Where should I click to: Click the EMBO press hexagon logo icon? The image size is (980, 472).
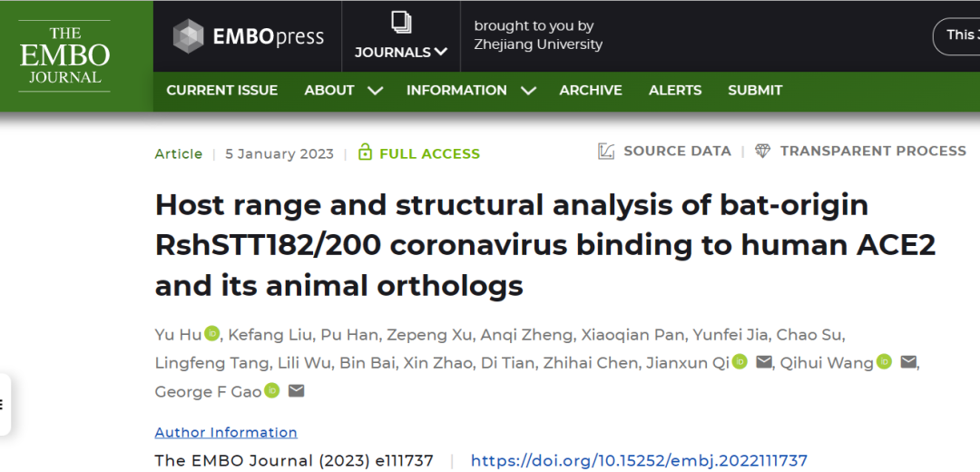(x=188, y=35)
